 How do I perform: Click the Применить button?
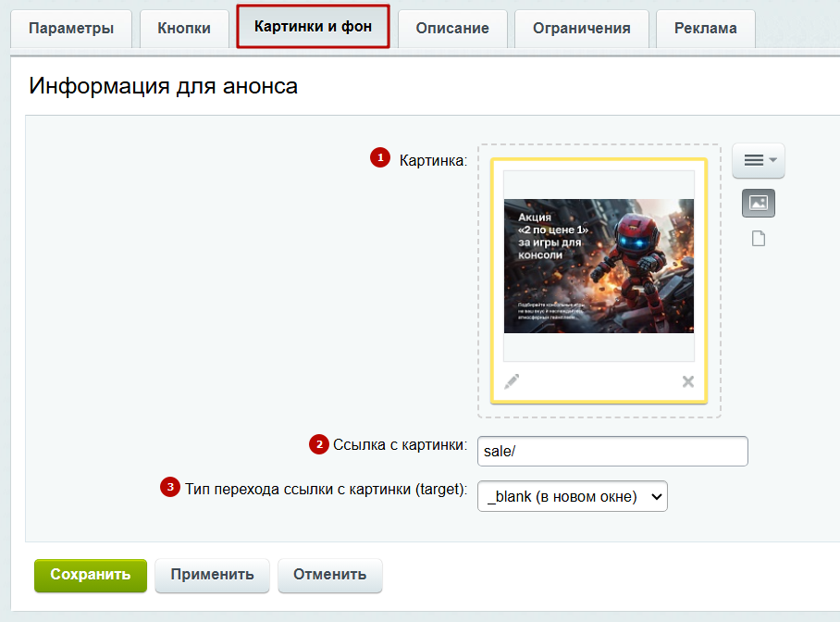[x=212, y=576]
